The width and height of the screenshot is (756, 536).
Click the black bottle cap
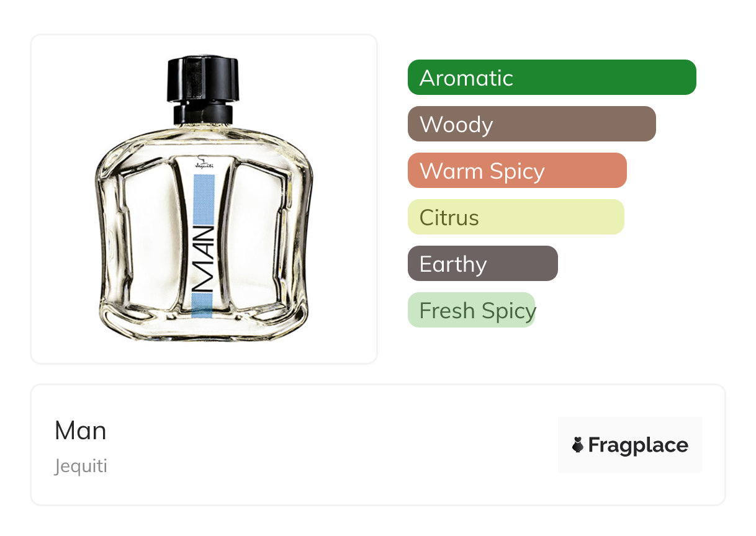pos(203,79)
